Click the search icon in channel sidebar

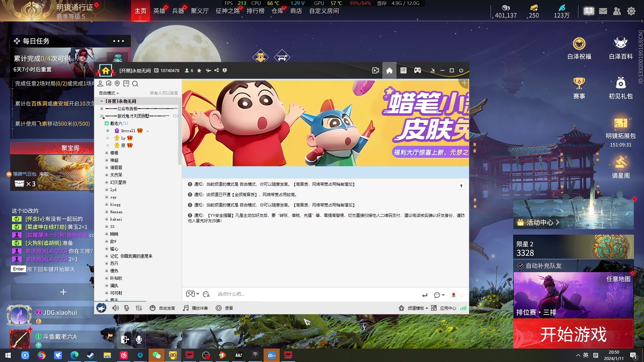pos(135,84)
